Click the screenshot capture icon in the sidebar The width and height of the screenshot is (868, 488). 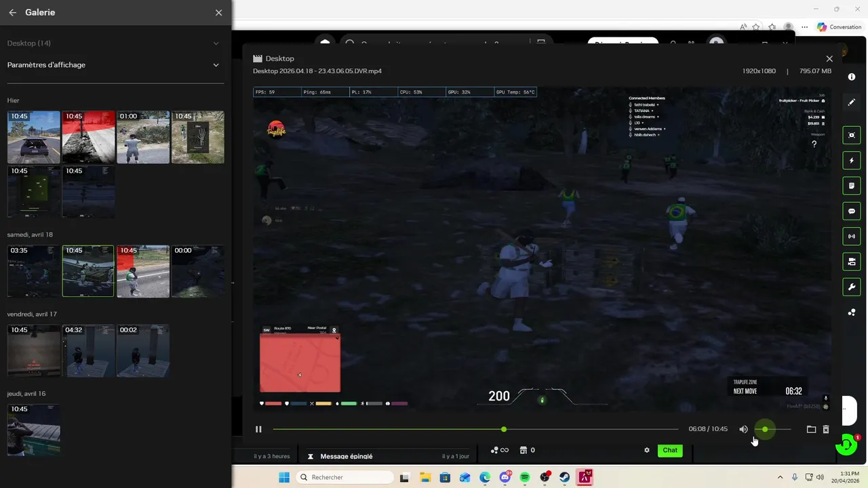point(852,135)
